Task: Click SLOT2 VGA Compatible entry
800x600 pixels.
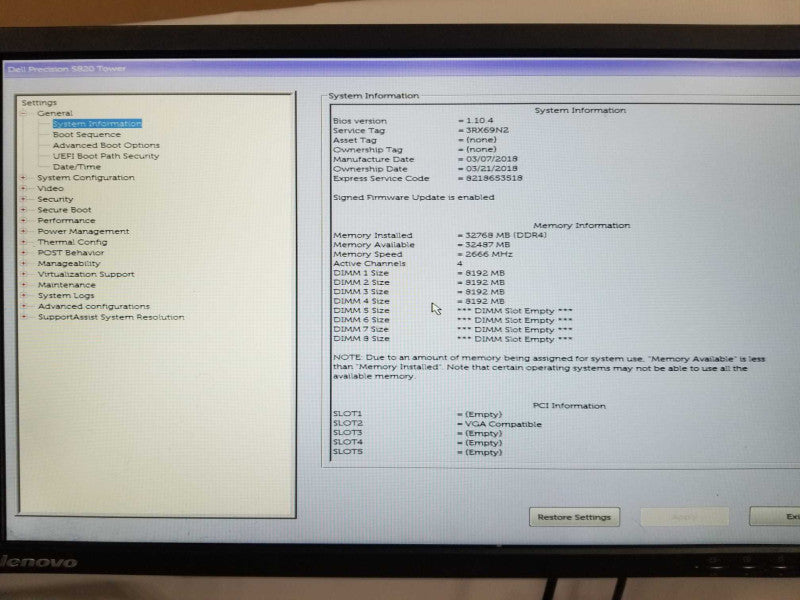Action: [x=437, y=423]
